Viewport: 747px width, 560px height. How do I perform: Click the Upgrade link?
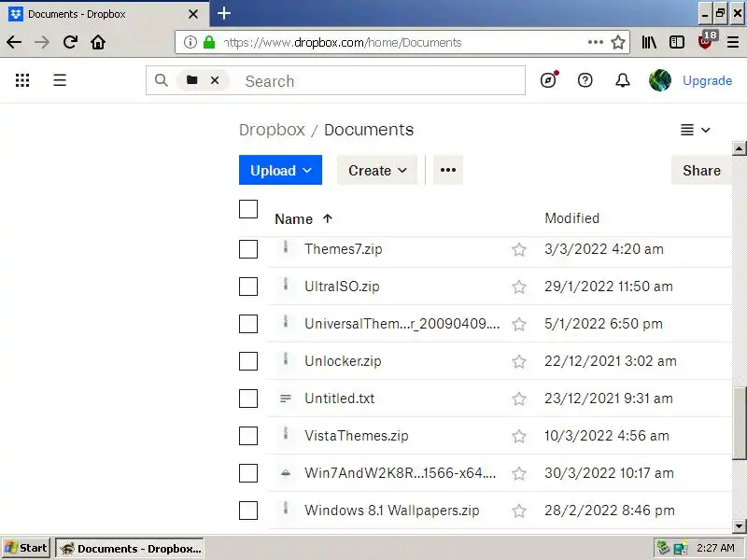[707, 80]
